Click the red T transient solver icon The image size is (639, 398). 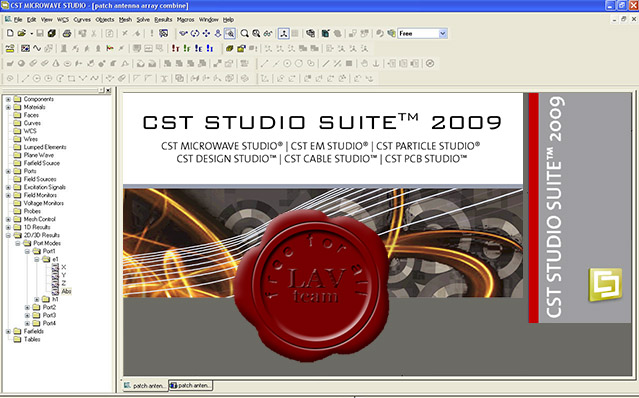(176, 48)
